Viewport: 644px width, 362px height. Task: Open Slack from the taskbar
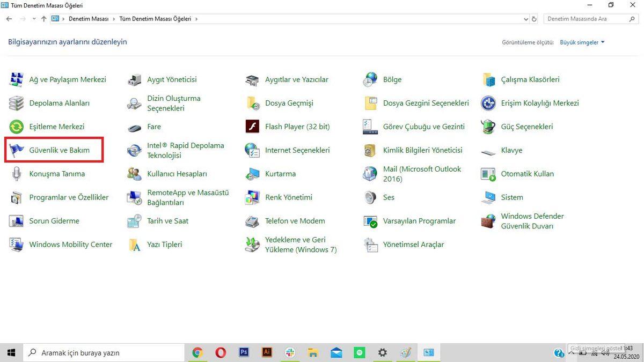(290, 352)
